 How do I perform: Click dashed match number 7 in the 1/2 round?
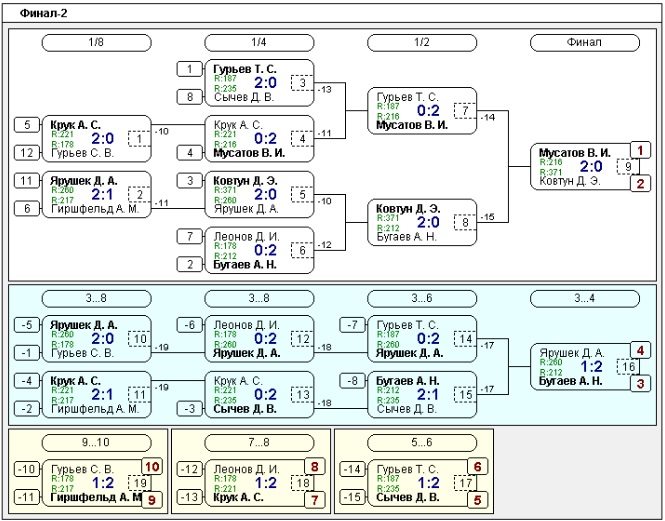pyautogui.click(x=465, y=111)
